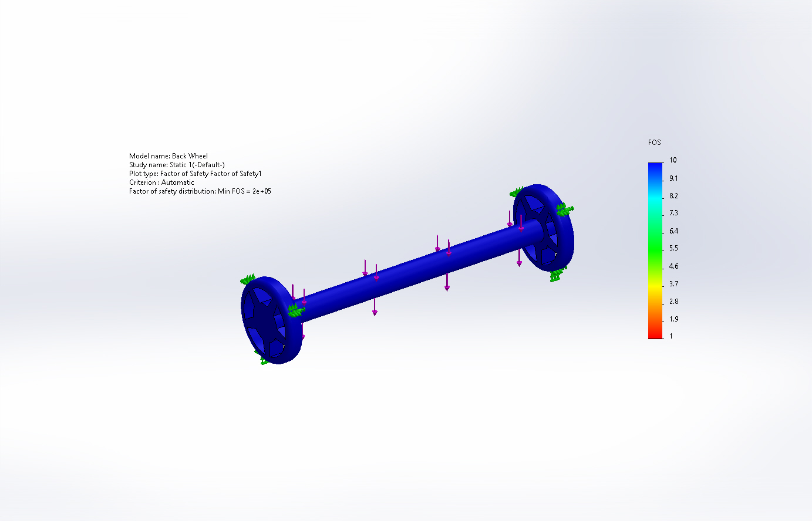Select the 'Model name: Back Wheel' line
Screen dimensions: 812x521
tap(169, 156)
